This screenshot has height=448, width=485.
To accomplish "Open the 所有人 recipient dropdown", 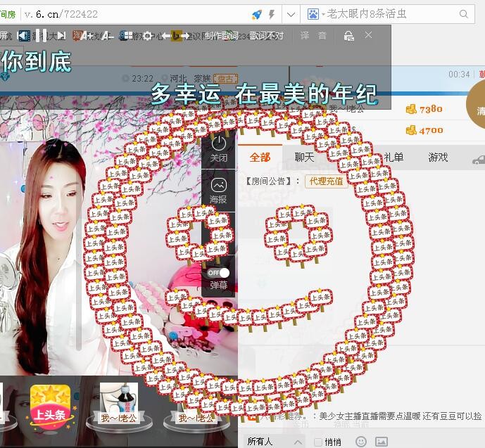I will [x=274, y=442].
